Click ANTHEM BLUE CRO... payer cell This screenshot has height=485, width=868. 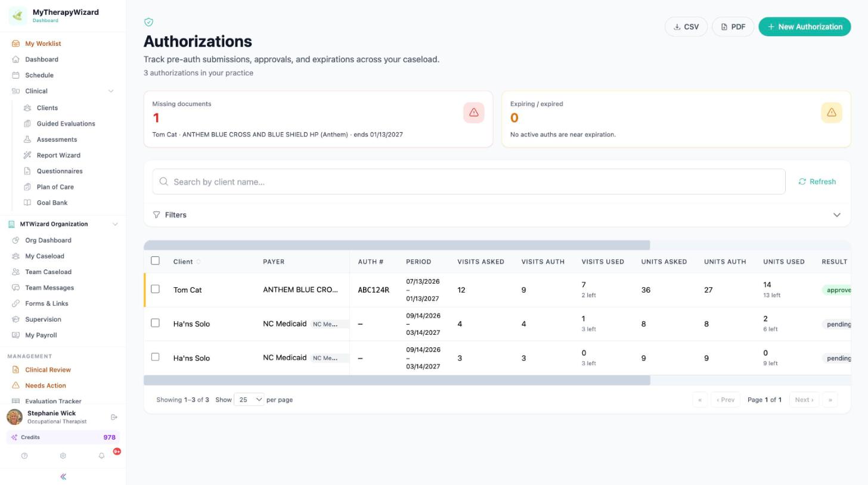[x=300, y=290]
